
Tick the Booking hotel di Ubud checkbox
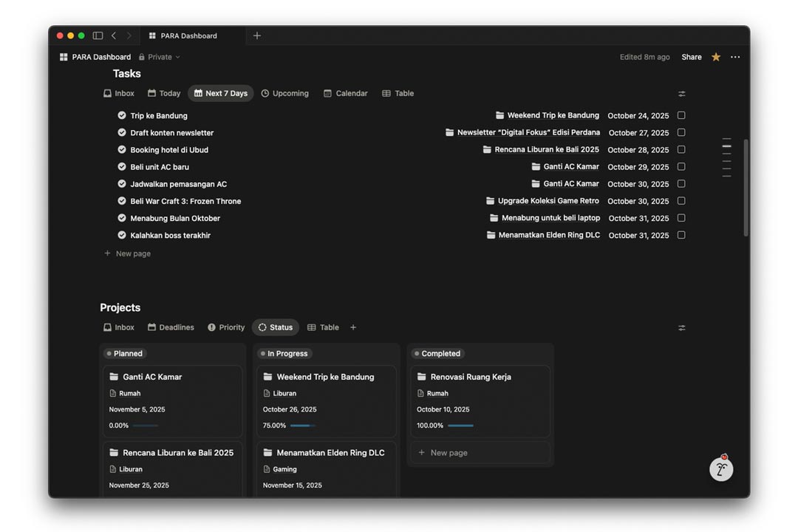[x=681, y=149]
